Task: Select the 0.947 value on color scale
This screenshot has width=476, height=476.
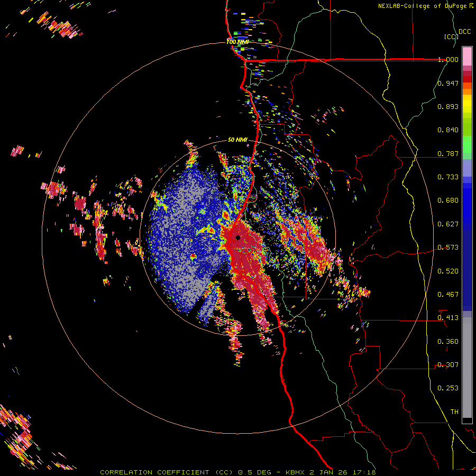Action: 448,83
